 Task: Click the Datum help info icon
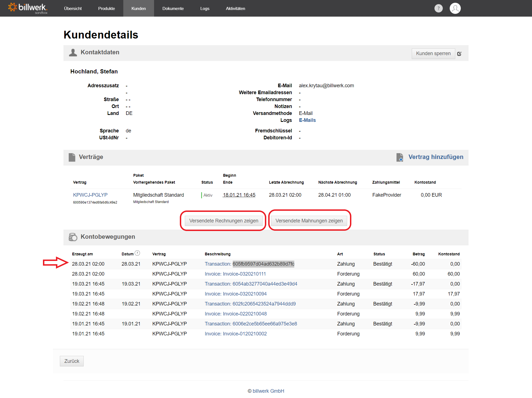(137, 253)
